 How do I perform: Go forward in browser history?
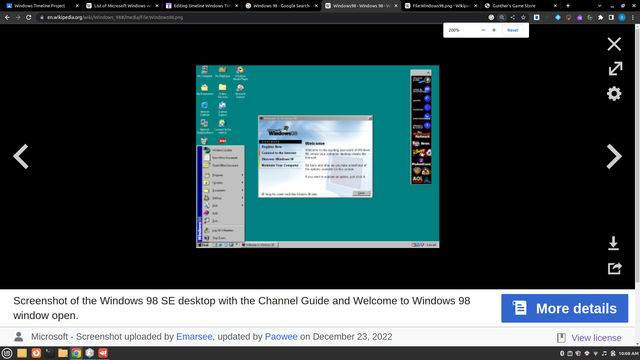click(x=18, y=18)
